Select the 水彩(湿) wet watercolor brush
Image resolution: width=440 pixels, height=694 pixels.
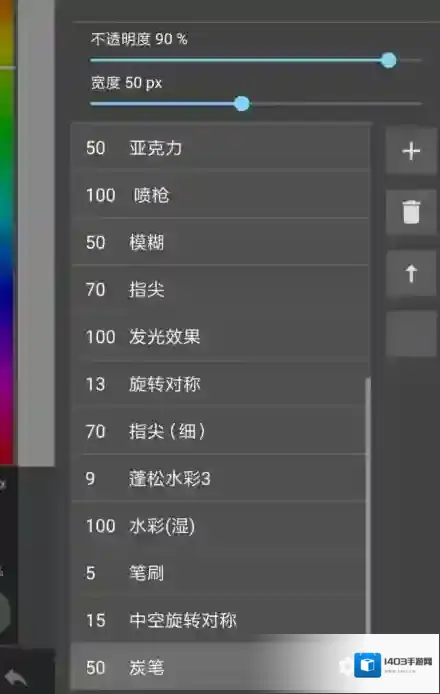(219, 526)
